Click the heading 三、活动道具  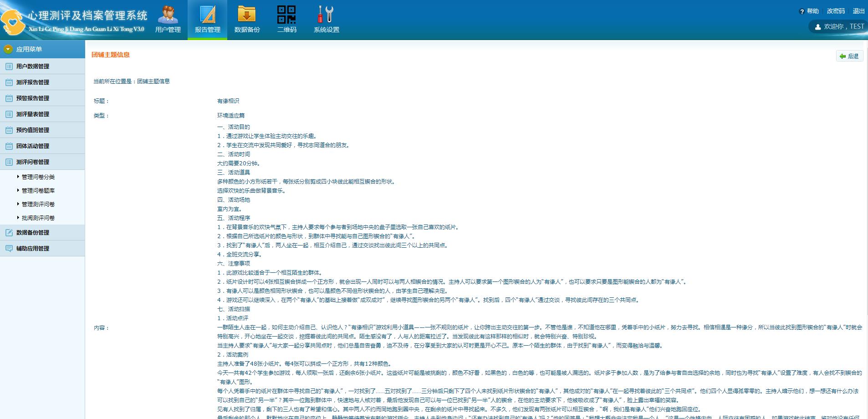pos(234,173)
